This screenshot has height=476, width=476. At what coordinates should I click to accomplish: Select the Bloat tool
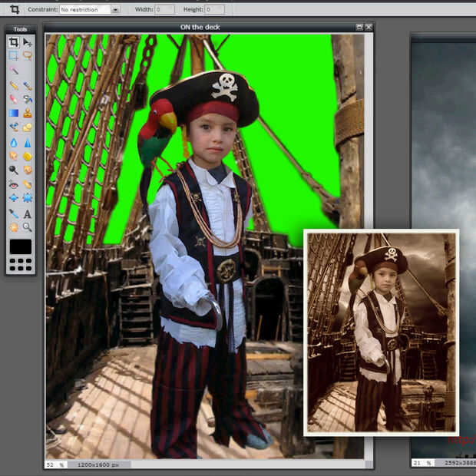(13, 198)
